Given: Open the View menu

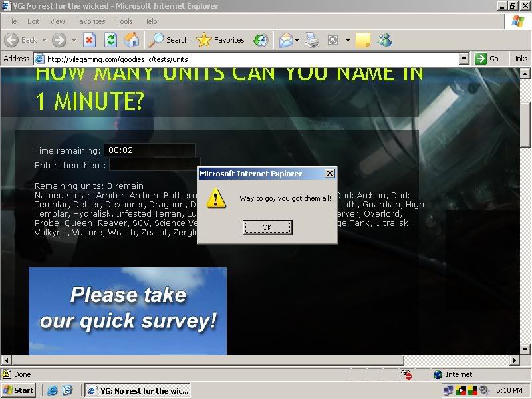Looking at the screenshot, I should click(x=57, y=21).
